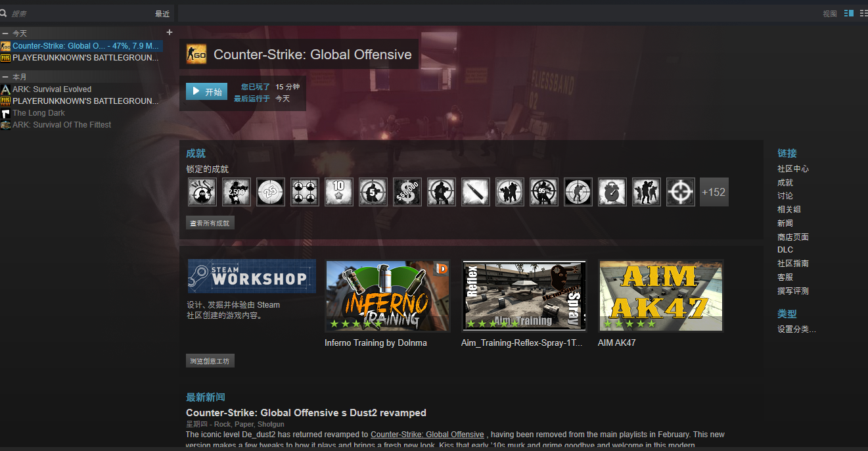The image size is (868, 451).
Task: Open the 相关组 link
Action: click(789, 210)
